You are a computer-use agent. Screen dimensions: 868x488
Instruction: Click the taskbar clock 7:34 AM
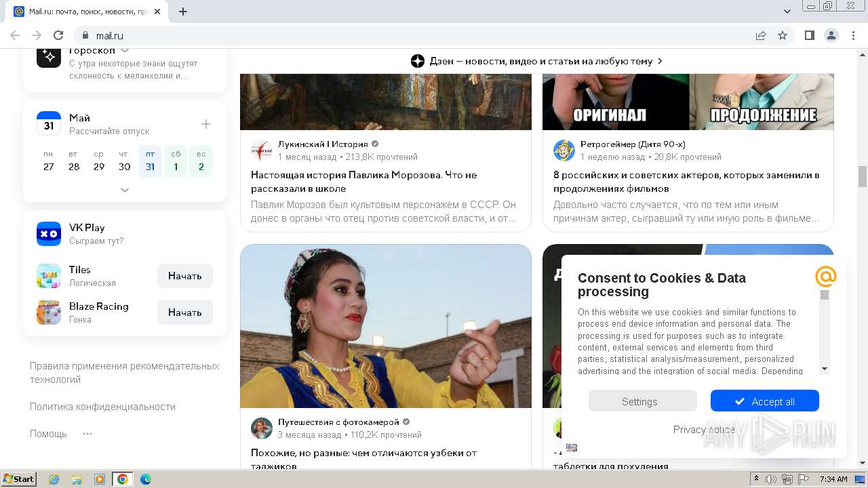pos(833,479)
